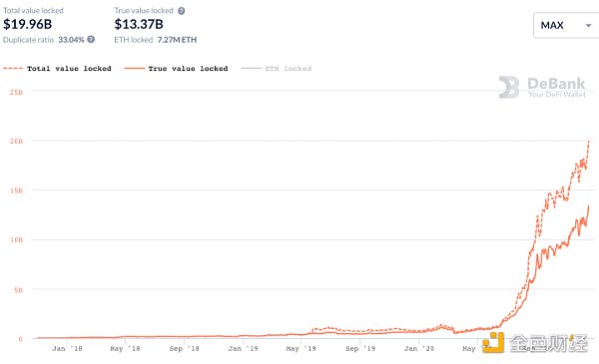Click the 15B y-axis label

[x=16, y=190]
